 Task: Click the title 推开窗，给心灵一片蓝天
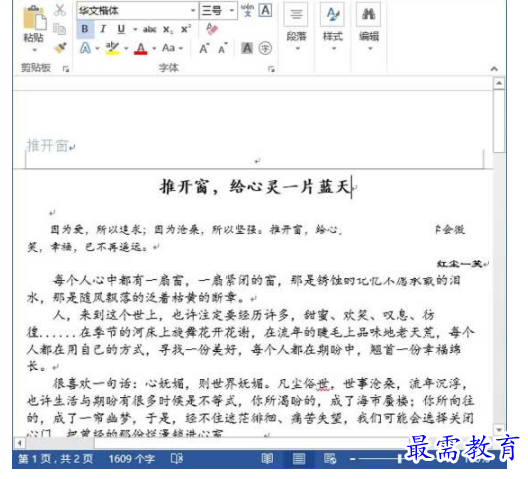[255, 187]
